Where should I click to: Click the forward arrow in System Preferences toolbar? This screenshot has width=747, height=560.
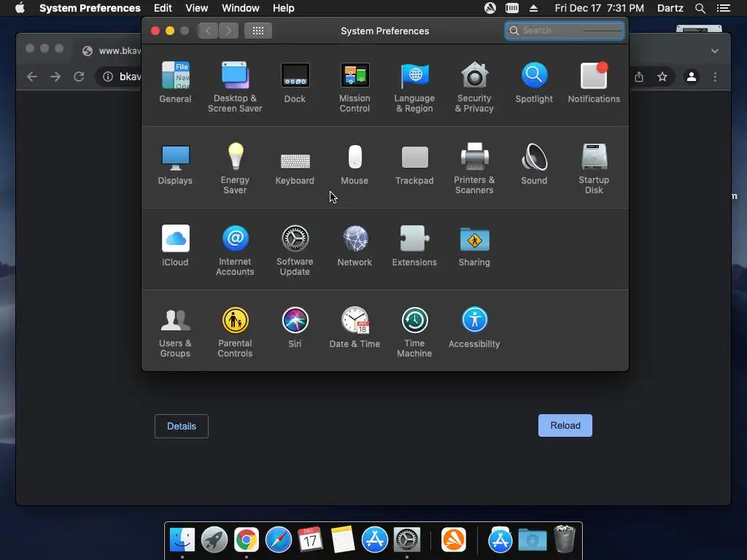click(228, 31)
